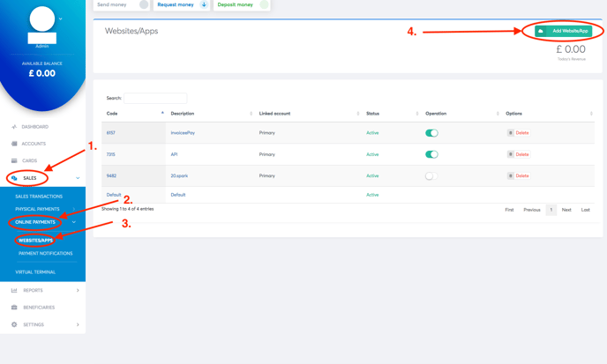Go to the Previous page
Image resolution: width=607 pixels, height=364 pixels.
pyautogui.click(x=532, y=210)
